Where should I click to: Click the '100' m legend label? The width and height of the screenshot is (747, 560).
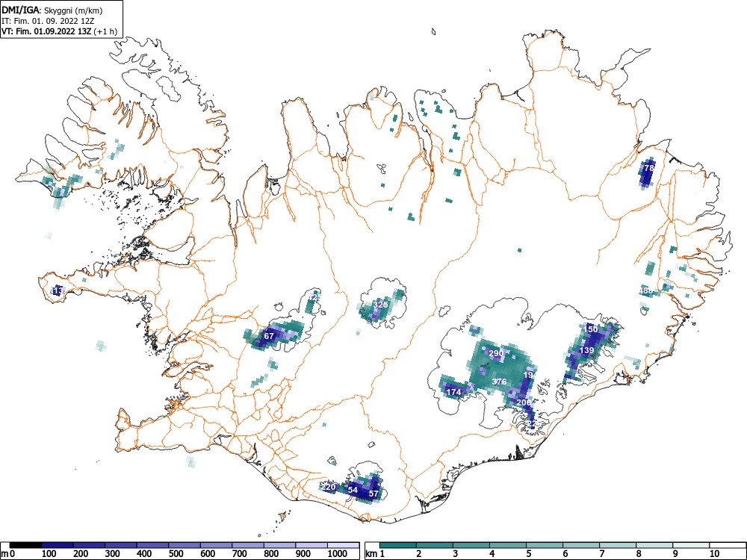click(49, 553)
